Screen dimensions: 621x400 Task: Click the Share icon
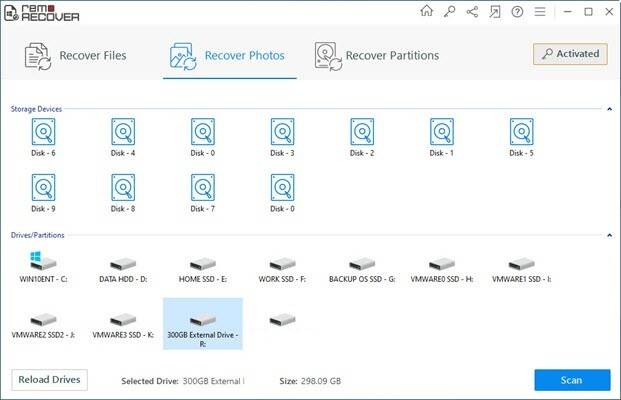pos(471,11)
